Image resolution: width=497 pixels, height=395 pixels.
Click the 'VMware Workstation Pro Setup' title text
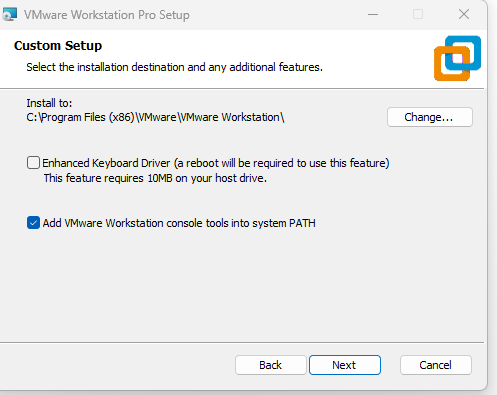tap(107, 15)
